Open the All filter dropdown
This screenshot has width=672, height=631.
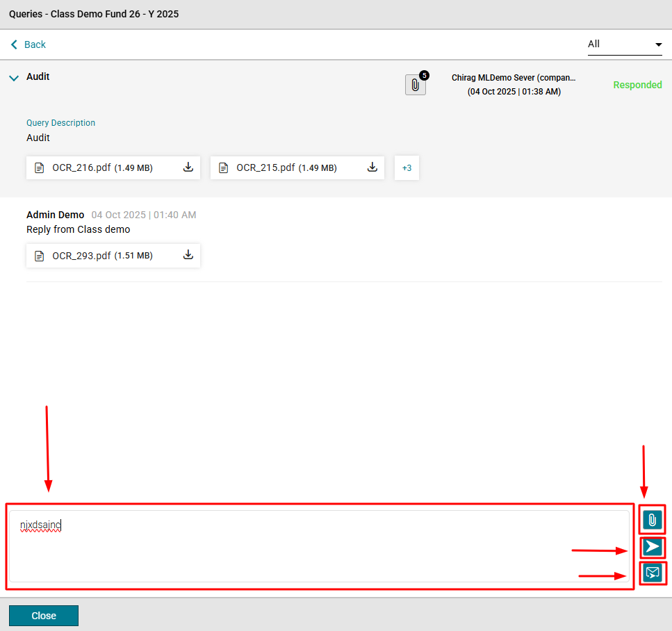625,44
